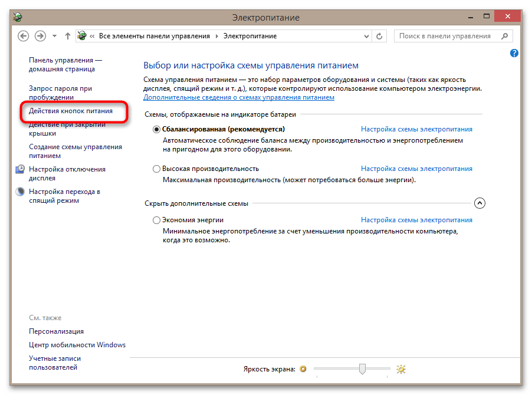
Task: Open Персонализация
Action: (x=56, y=331)
